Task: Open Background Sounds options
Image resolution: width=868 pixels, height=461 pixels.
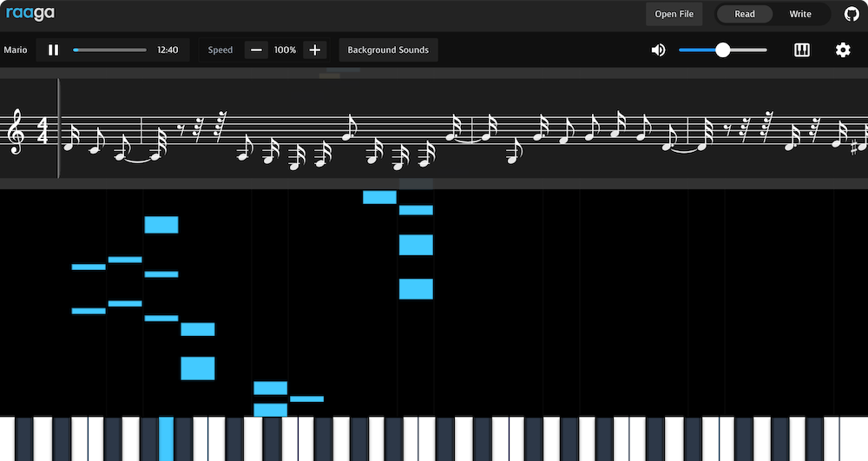Action: [x=388, y=49]
